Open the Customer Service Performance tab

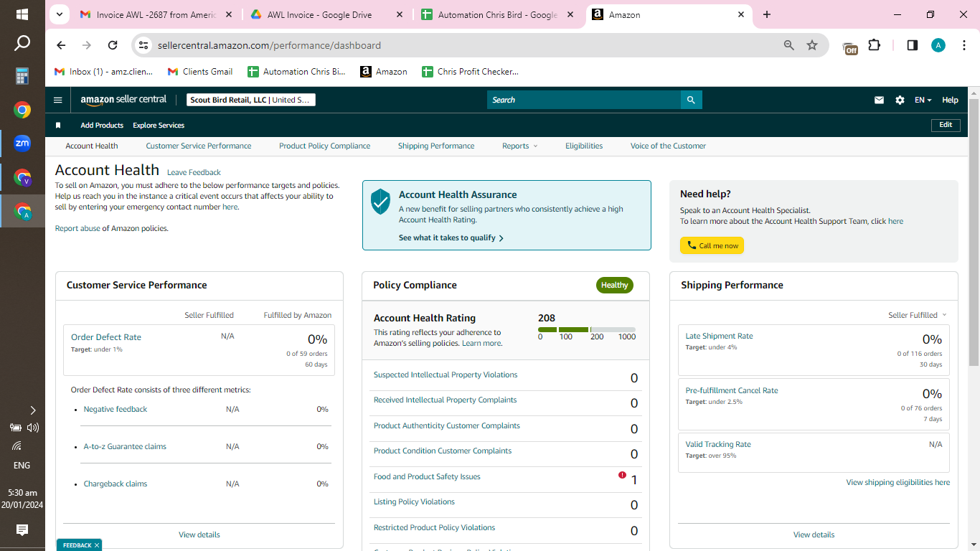(x=199, y=146)
